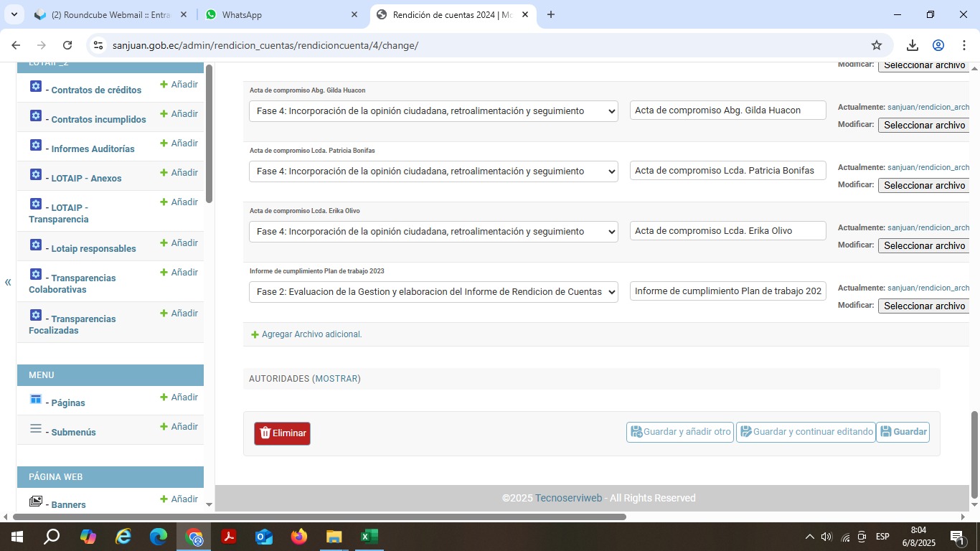Click Agregar Archivo adicional link
Image resolution: width=980 pixels, height=551 pixels.
311,334
